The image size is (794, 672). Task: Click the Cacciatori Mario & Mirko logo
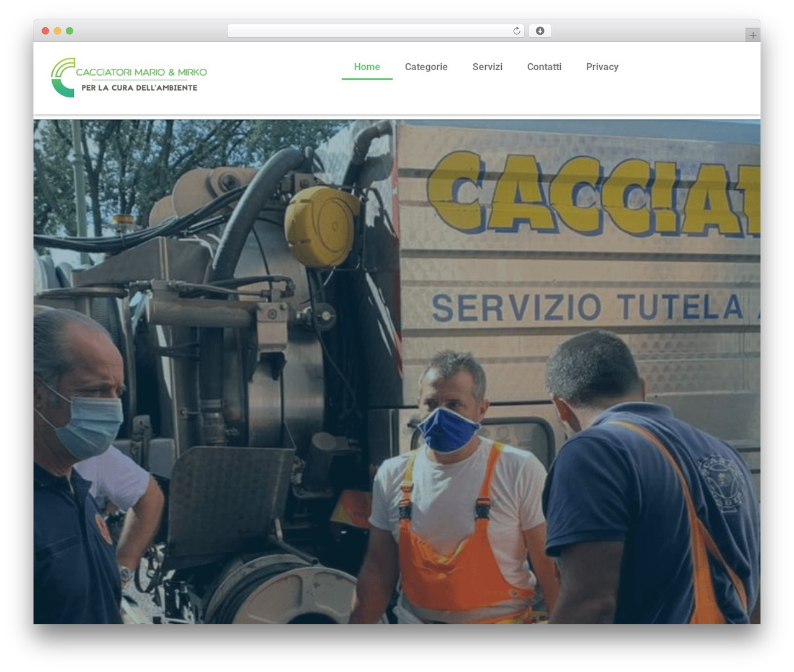pyautogui.click(x=129, y=77)
